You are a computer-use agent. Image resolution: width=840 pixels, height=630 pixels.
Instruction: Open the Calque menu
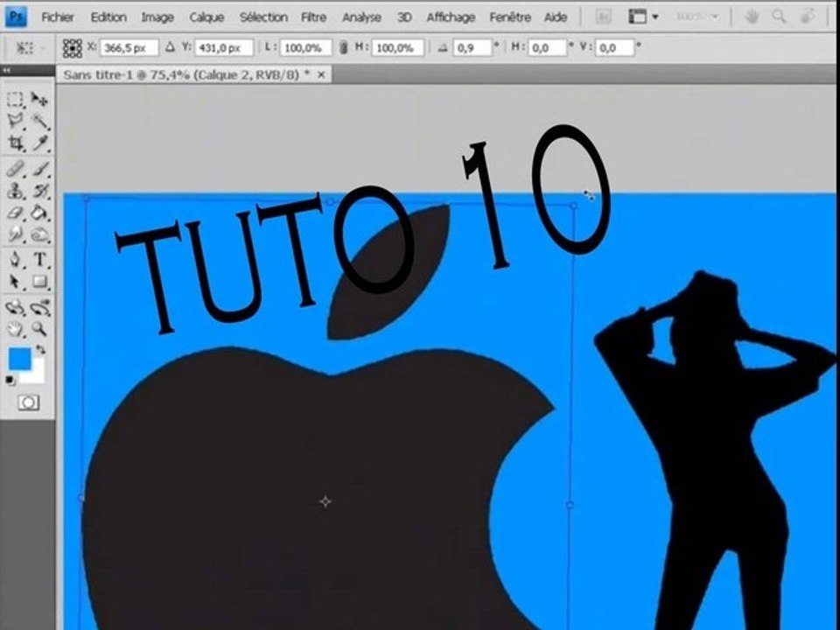pos(206,17)
